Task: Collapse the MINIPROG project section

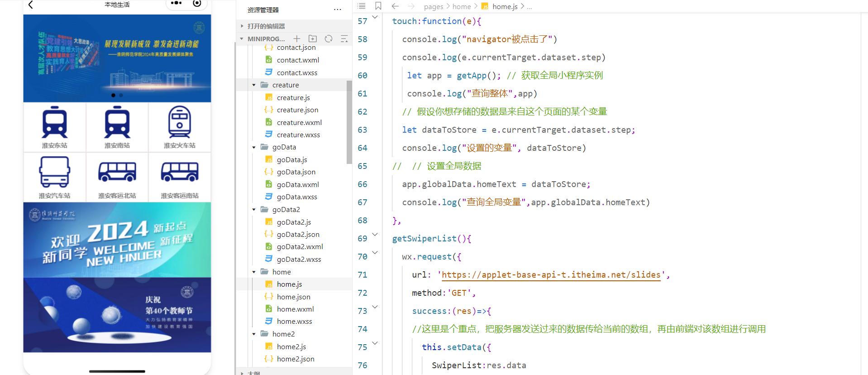Action: [x=242, y=39]
